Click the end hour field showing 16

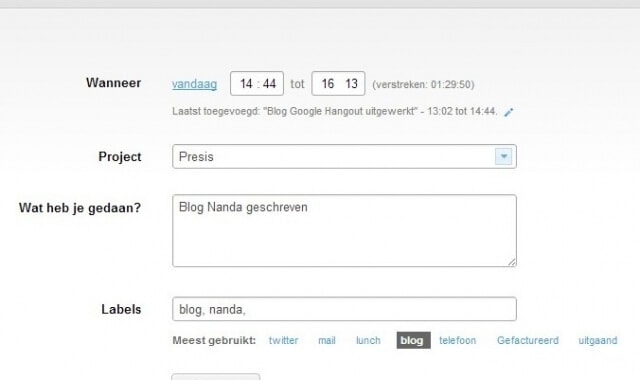click(328, 84)
